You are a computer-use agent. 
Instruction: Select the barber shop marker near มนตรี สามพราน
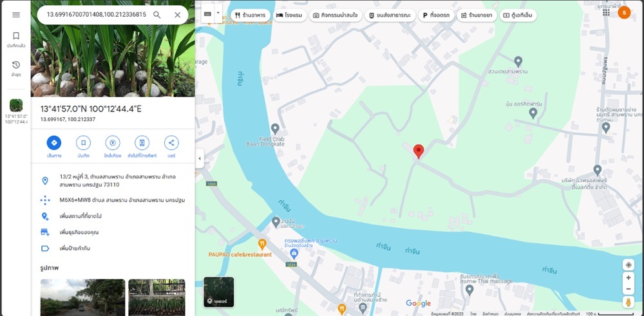click(606, 127)
